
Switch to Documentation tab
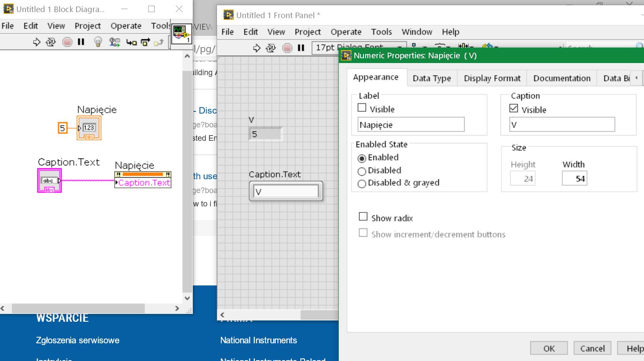point(562,78)
